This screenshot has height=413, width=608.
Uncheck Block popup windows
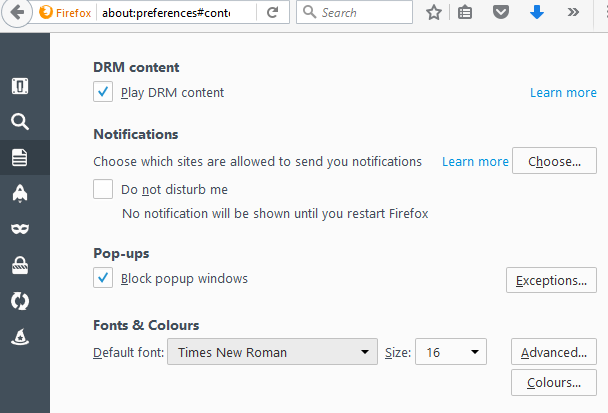[103, 278]
